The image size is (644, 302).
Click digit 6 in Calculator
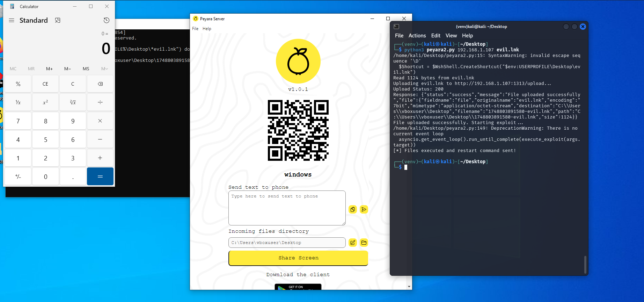point(73,139)
